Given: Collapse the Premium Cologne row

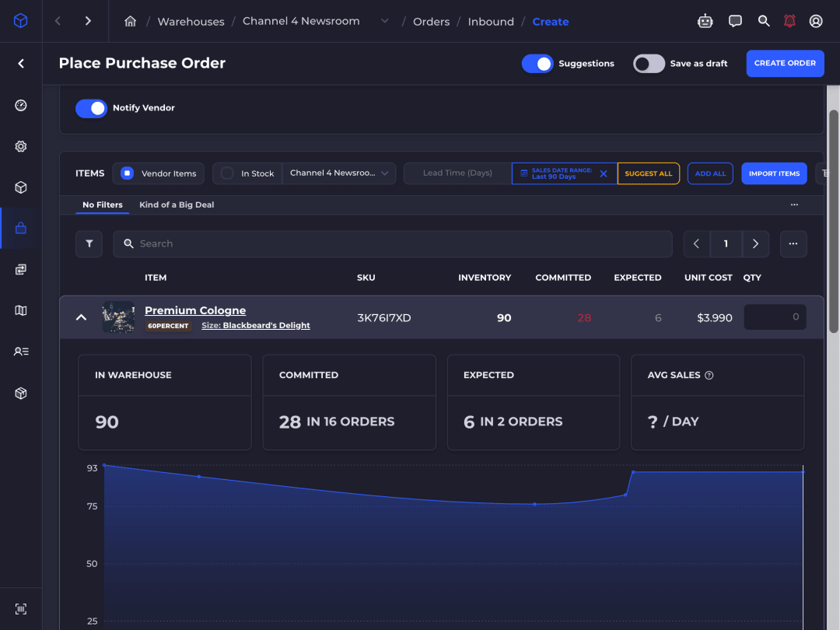Looking at the screenshot, I should coord(81,317).
